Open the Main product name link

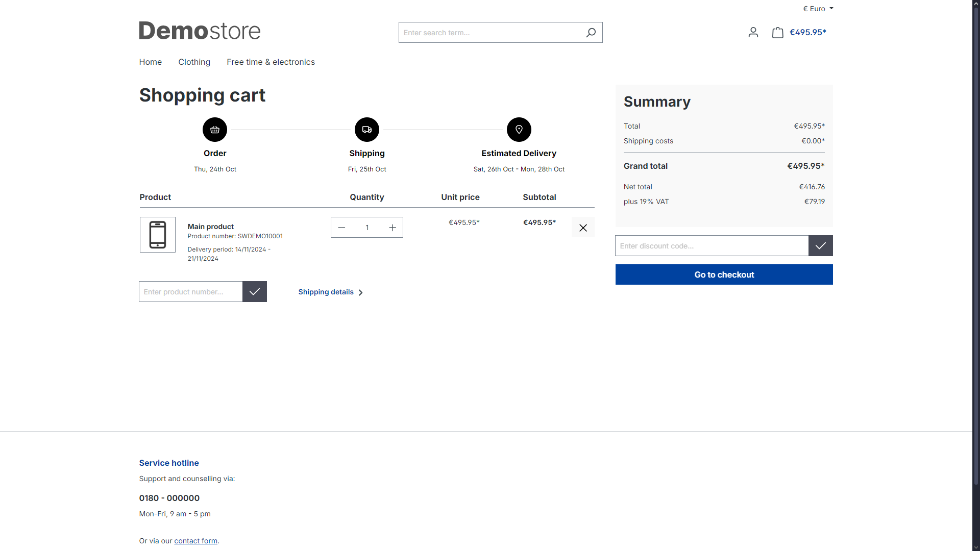coord(210,227)
